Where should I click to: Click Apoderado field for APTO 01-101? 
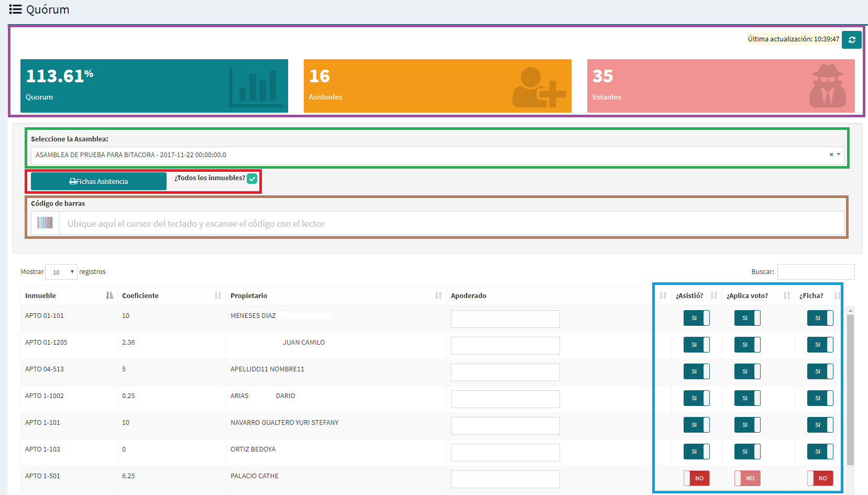[x=505, y=319]
